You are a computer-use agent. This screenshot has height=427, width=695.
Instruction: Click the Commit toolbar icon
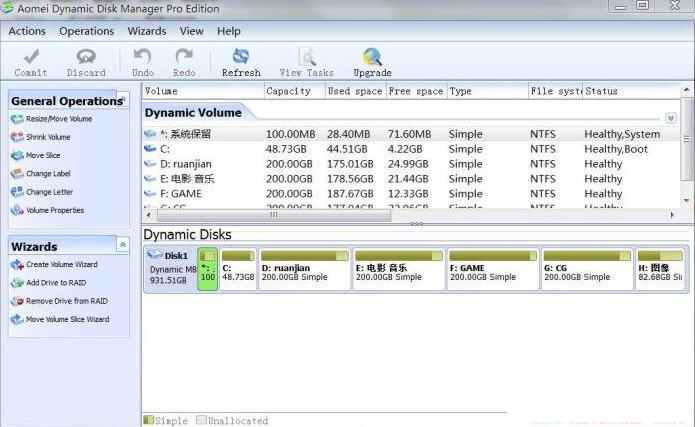click(x=31, y=57)
